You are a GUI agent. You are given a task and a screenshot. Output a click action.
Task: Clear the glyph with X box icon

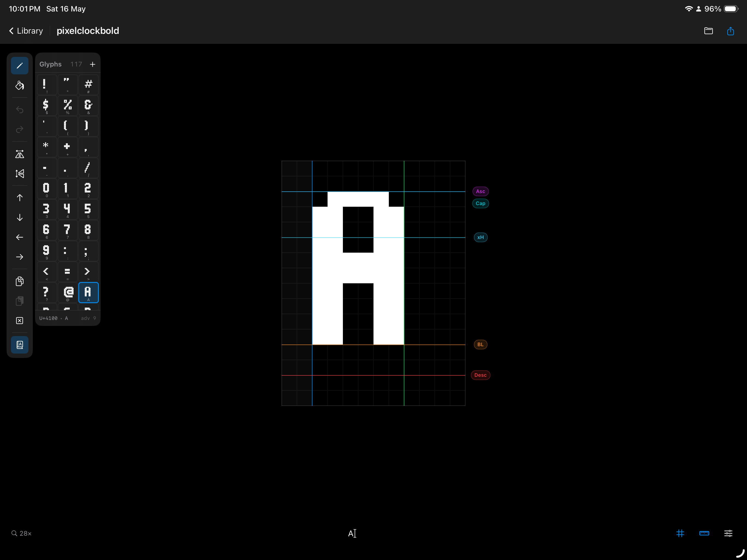[20, 321]
